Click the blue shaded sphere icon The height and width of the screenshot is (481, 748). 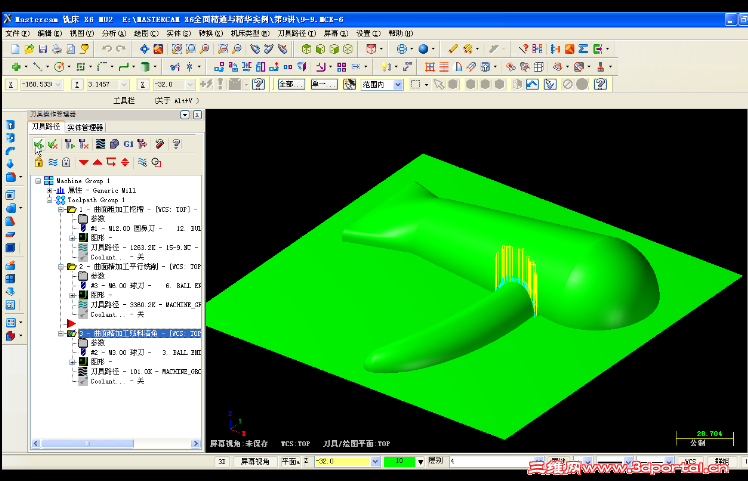coord(423,49)
